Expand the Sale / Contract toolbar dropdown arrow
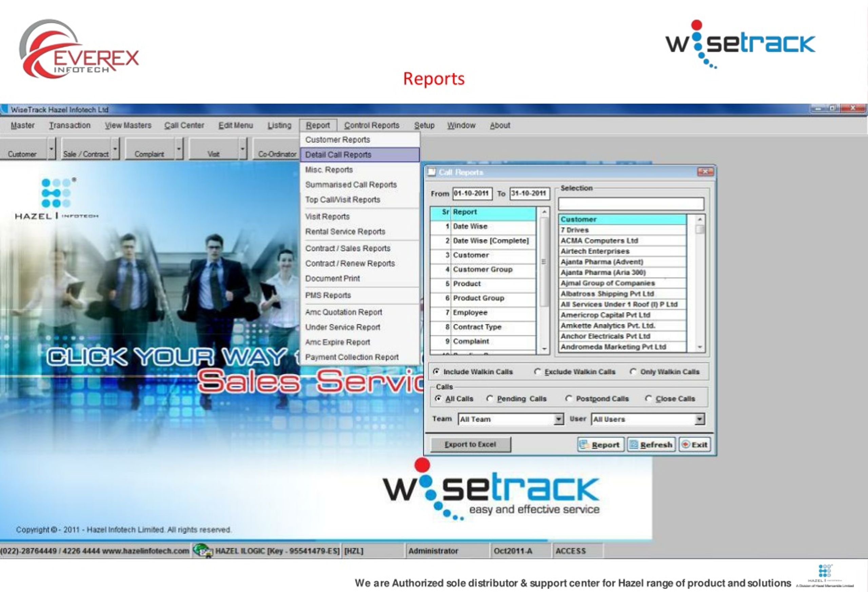Image resolution: width=868 pixels, height=592 pixels. click(x=115, y=149)
